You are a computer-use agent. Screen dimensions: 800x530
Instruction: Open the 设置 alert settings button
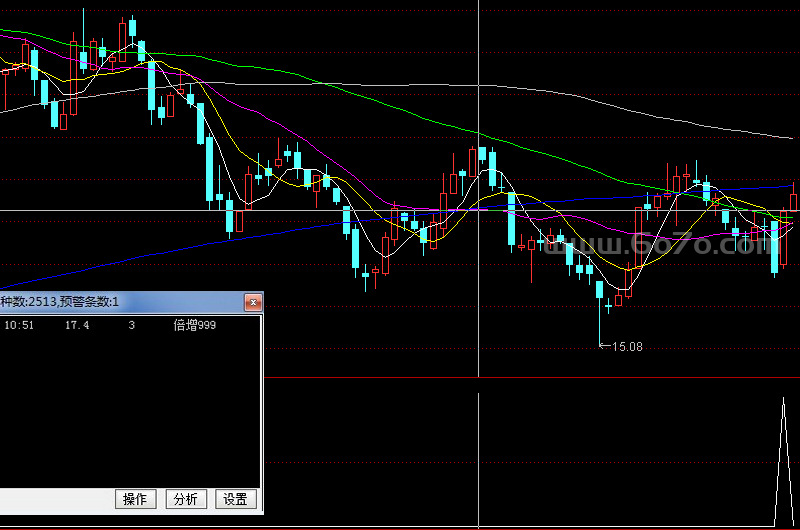click(x=235, y=499)
